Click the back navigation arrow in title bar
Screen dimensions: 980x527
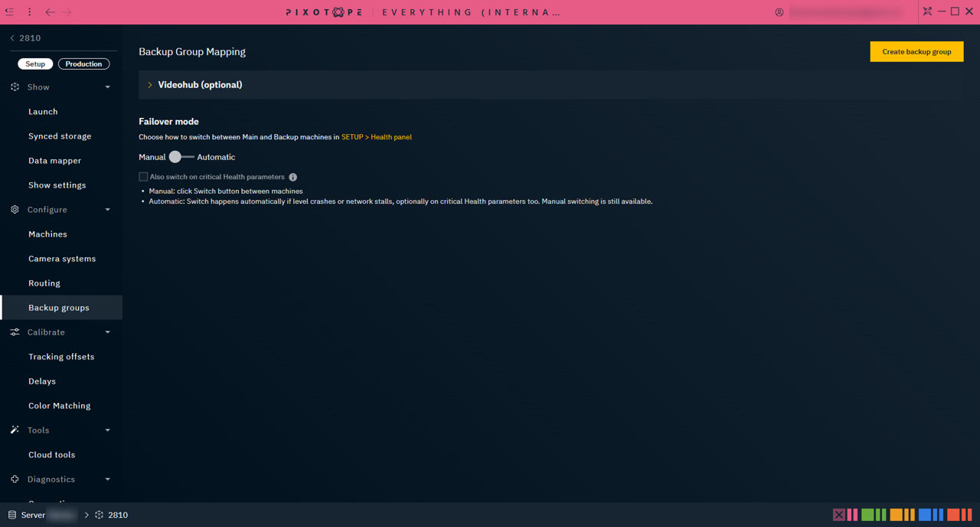(50, 12)
